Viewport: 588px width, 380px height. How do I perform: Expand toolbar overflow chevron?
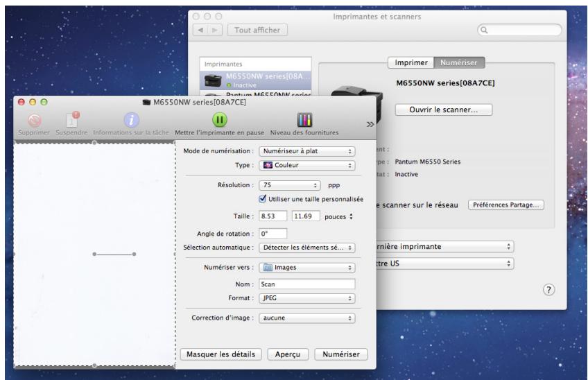click(370, 123)
